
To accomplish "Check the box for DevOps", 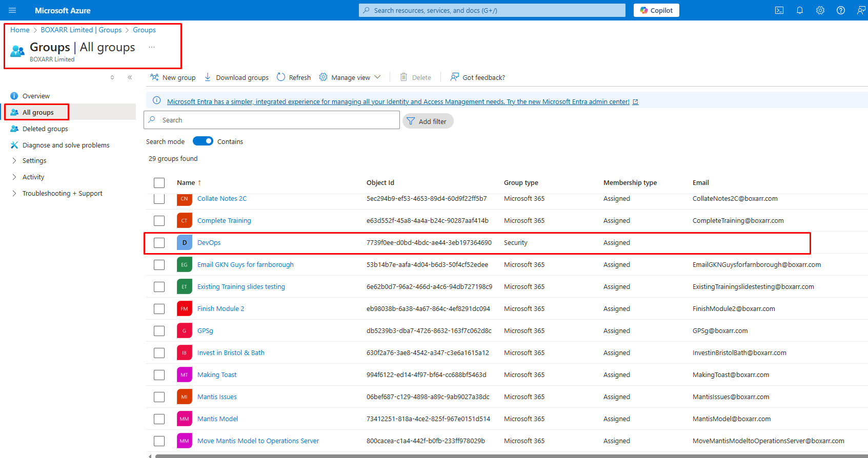I will click(x=159, y=243).
